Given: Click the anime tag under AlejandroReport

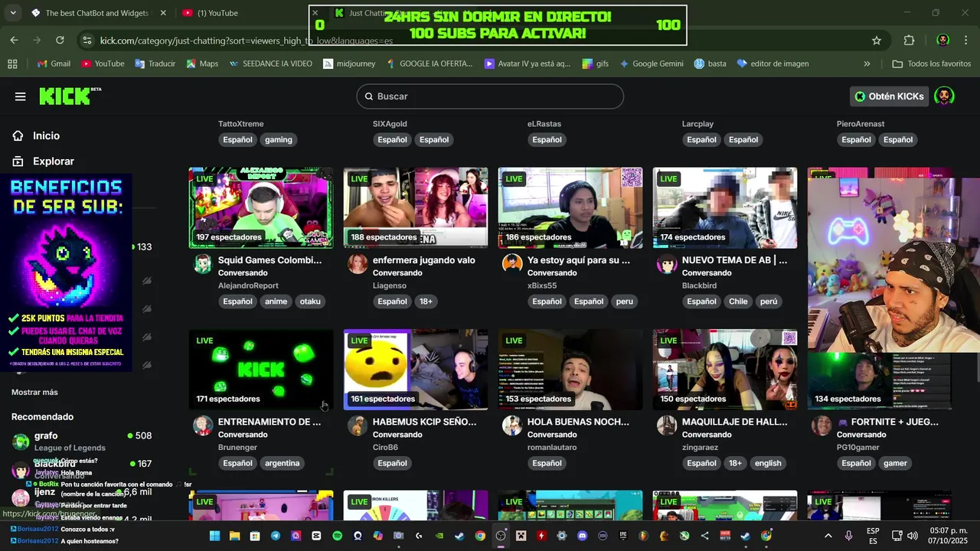Looking at the screenshot, I should click(276, 302).
